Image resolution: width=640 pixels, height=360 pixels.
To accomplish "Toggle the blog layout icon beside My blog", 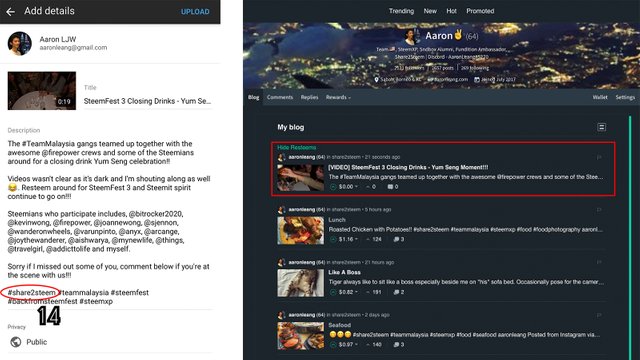I will 601,127.
